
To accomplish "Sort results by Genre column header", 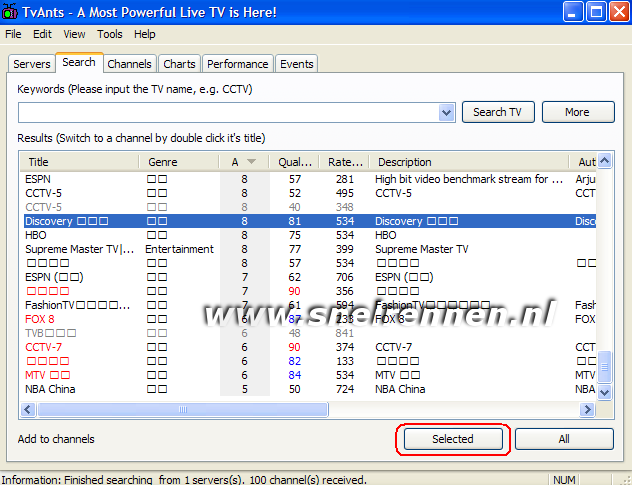I will [179, 162].
